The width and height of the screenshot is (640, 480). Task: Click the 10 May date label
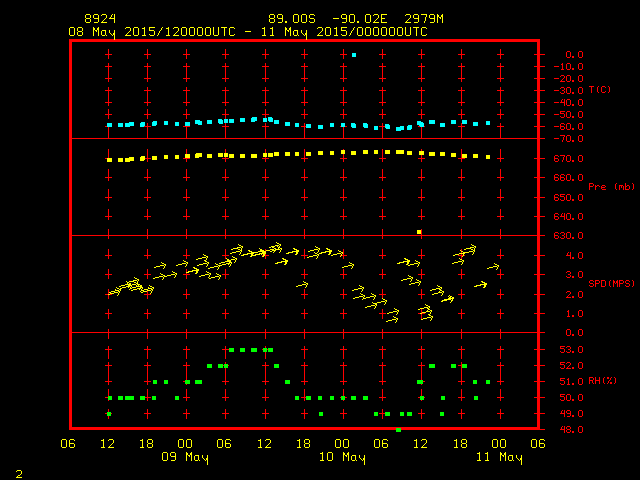(342, 457)
